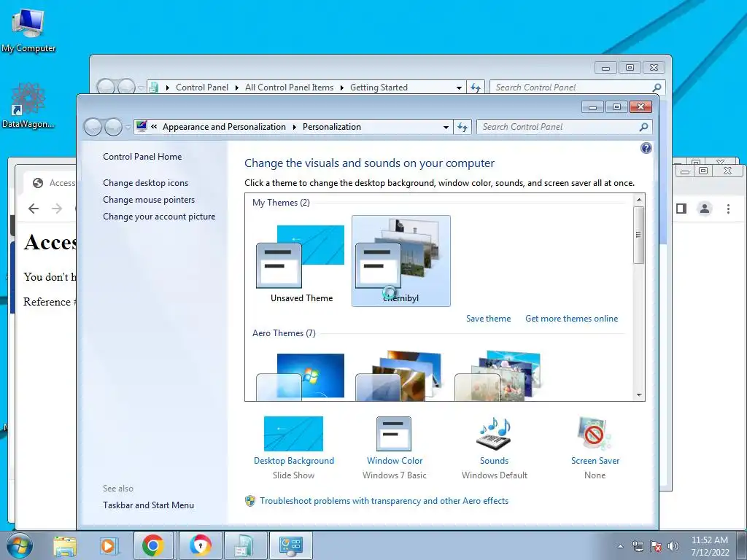Select the Characters Aero theme thumbnail
Image resolution: width=747 pixels, height=560 pixels.
coord(498,376)
